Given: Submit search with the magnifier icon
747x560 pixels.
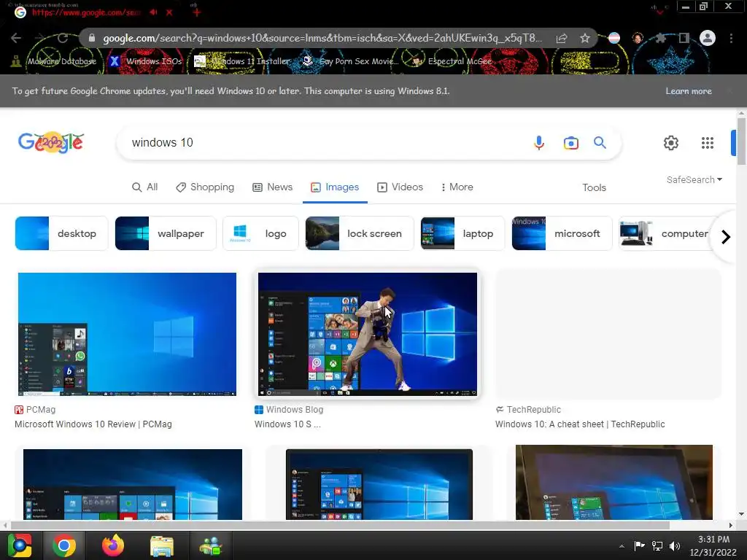Looking at the screenshot, I should 600,142.
